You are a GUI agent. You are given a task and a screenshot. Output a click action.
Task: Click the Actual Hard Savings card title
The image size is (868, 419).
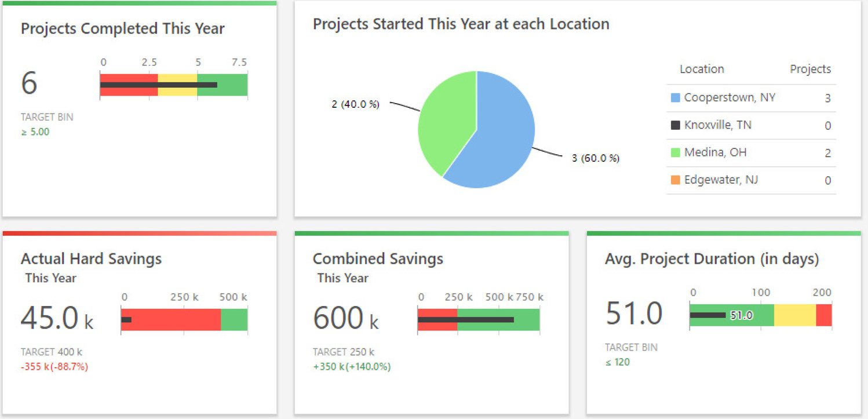click(91, 258)
